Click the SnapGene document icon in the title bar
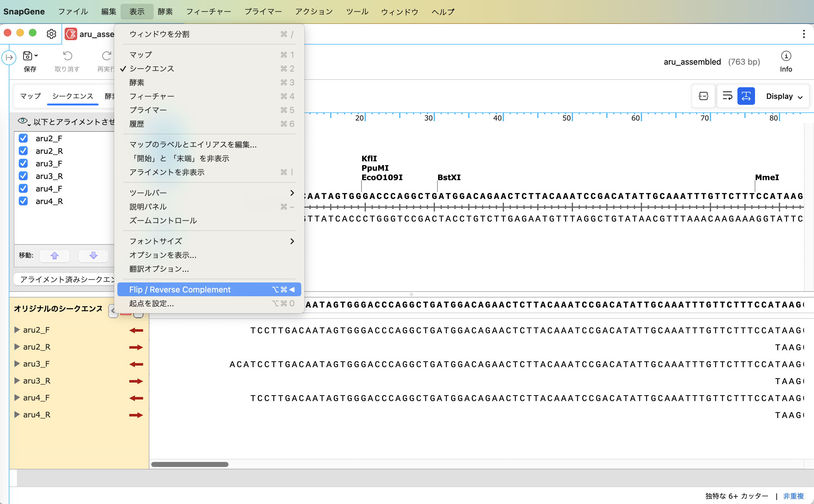This screenshot has height=504, width=814. 71,34
